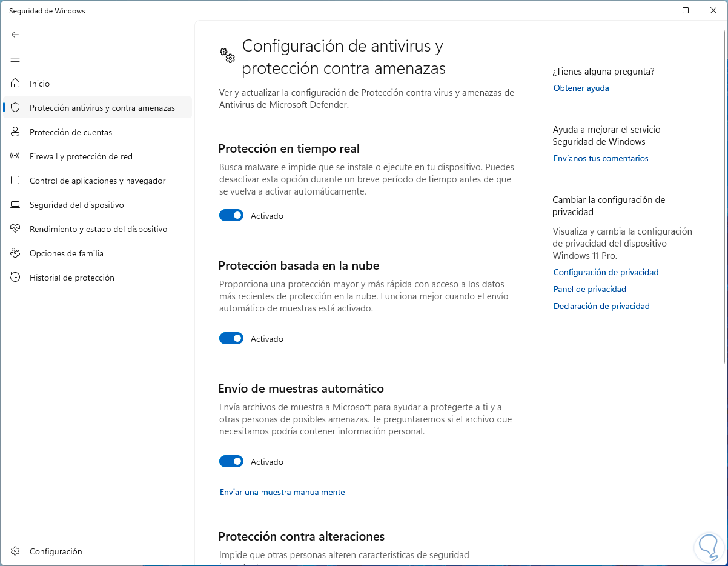
Task: Open the hamburger navigation menu icon
Action: (x=15, y=59)
